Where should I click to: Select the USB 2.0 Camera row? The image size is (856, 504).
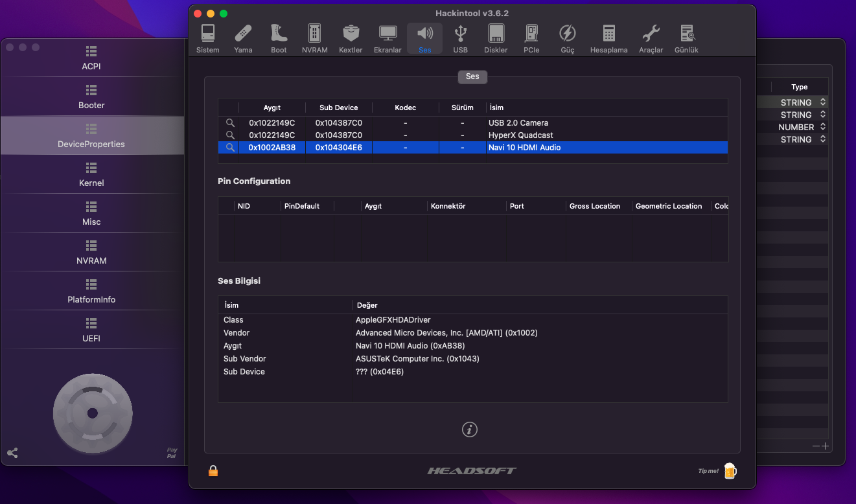click(518, 123)
